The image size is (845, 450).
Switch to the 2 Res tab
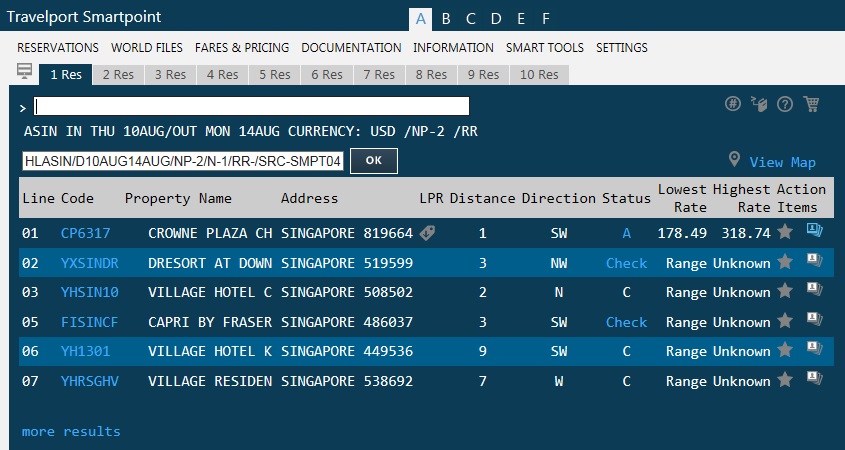[x=118, y=74]
